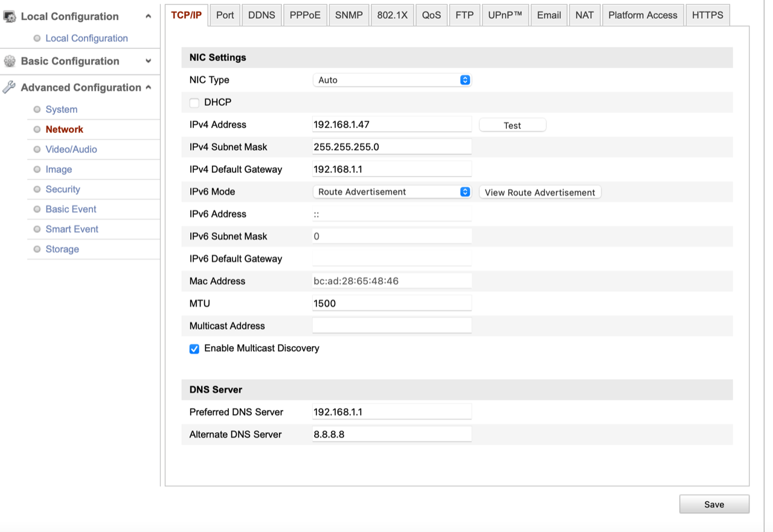Open Basic Event settings
Viewport: 773px width, 532px height.
pos(71,209)
